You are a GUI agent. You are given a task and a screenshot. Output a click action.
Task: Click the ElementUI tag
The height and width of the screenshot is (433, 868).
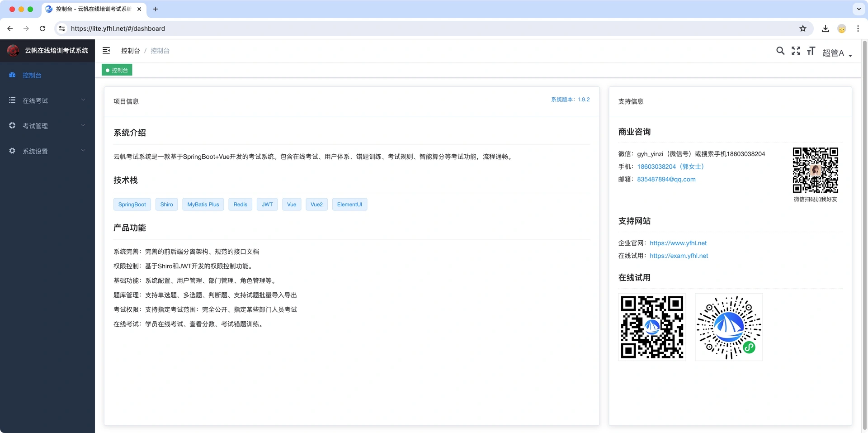pyautogui.click(x=349, y=205)
